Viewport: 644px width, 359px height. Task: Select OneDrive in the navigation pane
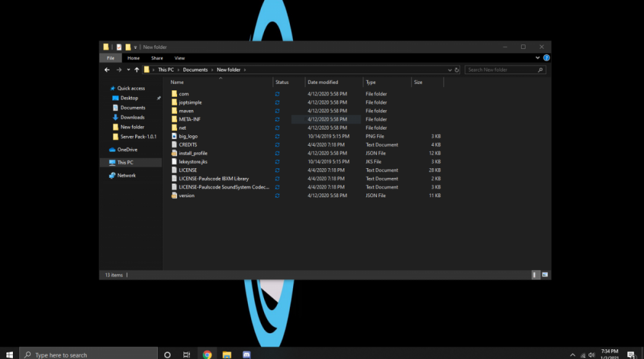(127, 150)
